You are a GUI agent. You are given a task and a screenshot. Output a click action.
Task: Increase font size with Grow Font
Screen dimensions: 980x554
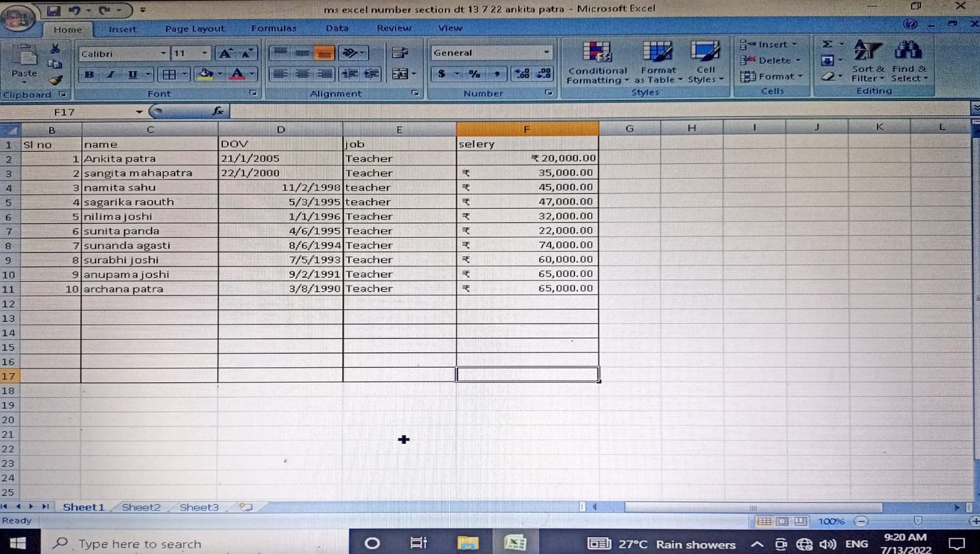click(x=225, y=53)
